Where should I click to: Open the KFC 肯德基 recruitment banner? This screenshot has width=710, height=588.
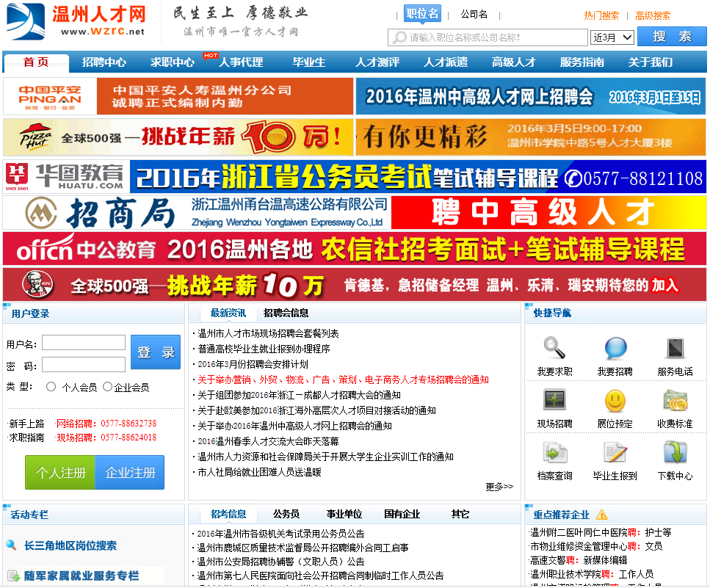tap(355, 285)
